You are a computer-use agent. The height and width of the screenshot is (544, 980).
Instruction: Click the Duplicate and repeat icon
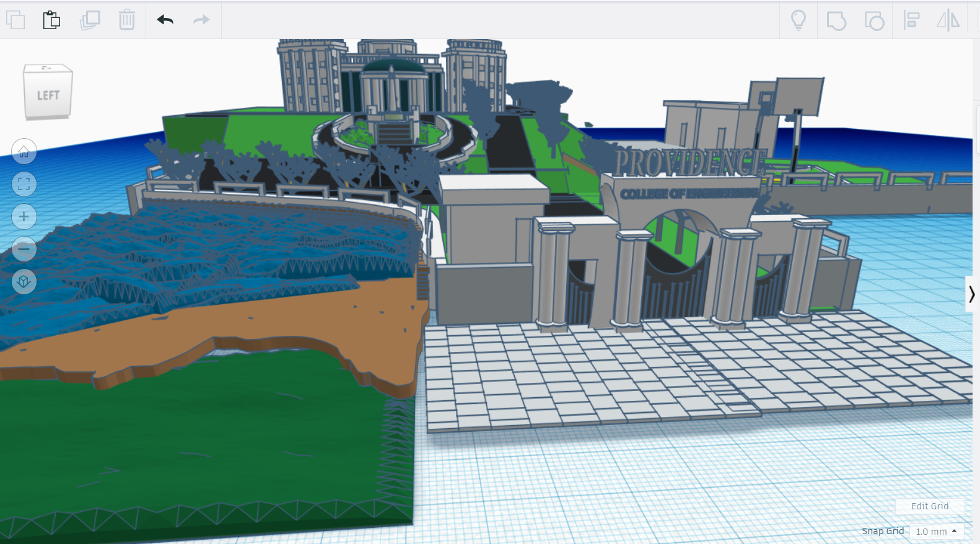(90, 20)
